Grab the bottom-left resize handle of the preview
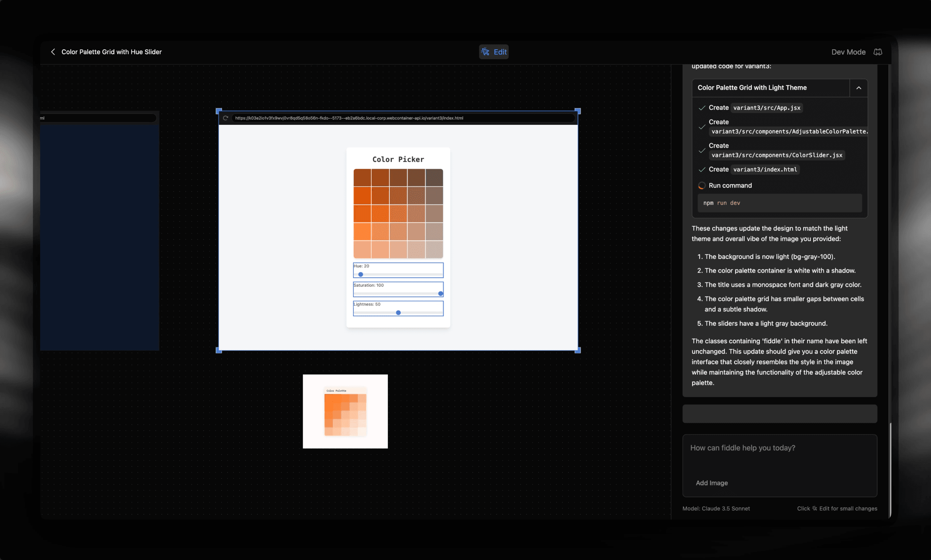This screenshot has height=560, width=931. pos(219,350)
